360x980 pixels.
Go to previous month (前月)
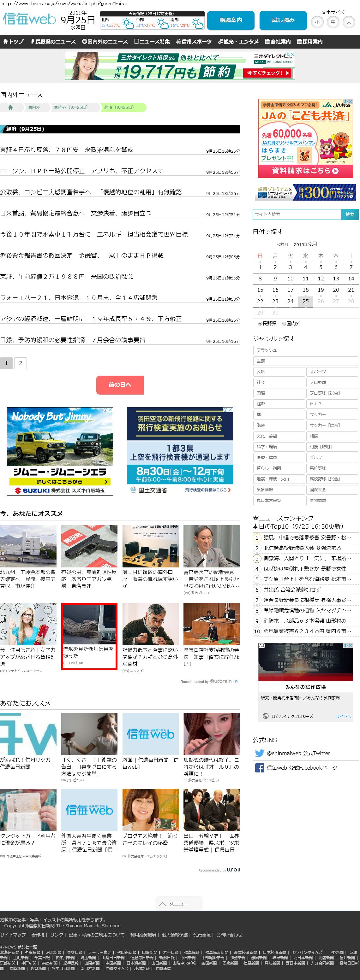(x=283, y=245)
